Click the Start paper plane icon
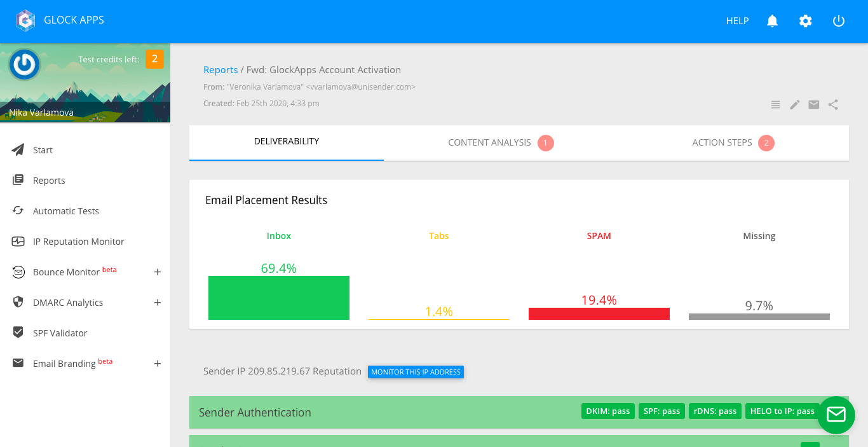This screenshot has width=868, height=447. (x=18, y=150)
